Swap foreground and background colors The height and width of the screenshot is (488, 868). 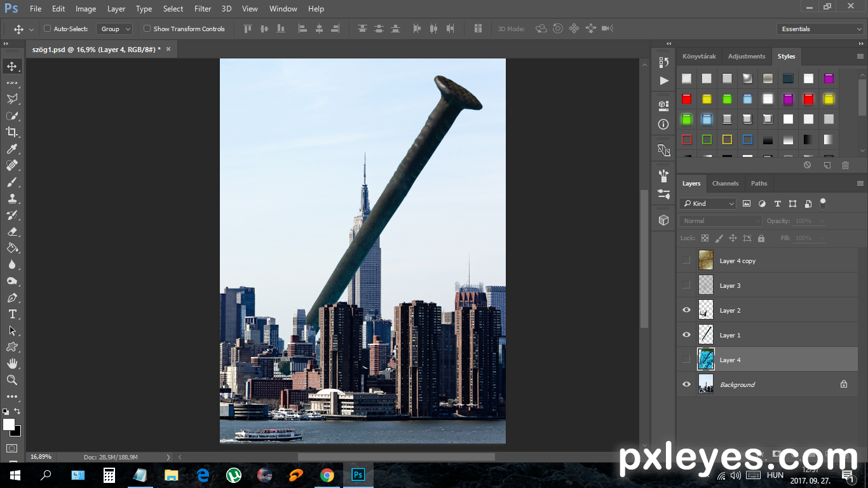click(x=18, y=411)
